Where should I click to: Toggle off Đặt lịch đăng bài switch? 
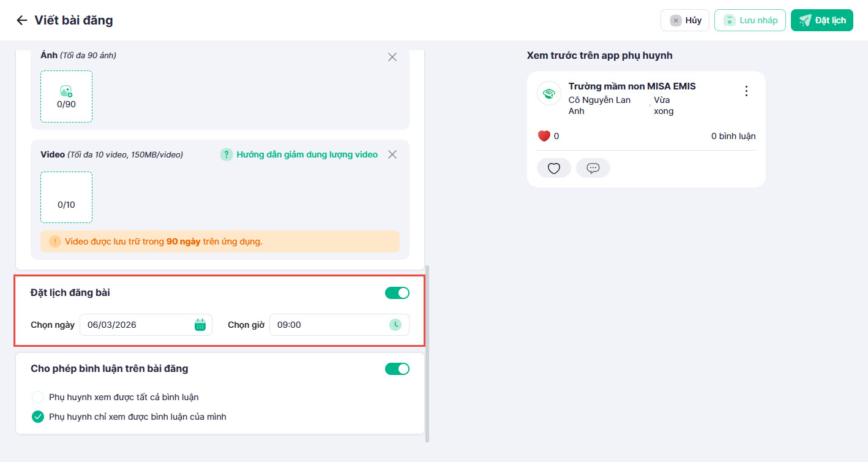pos(397,293)
